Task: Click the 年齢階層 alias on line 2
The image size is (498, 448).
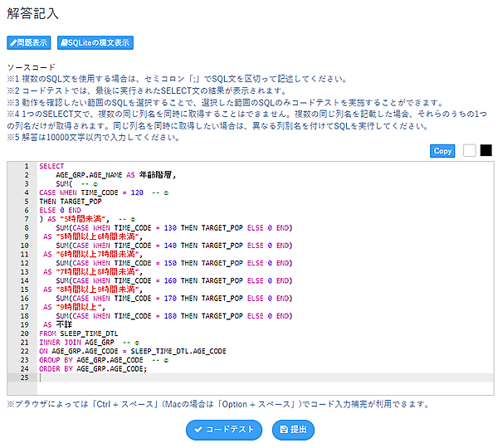Action: point(156,175)
